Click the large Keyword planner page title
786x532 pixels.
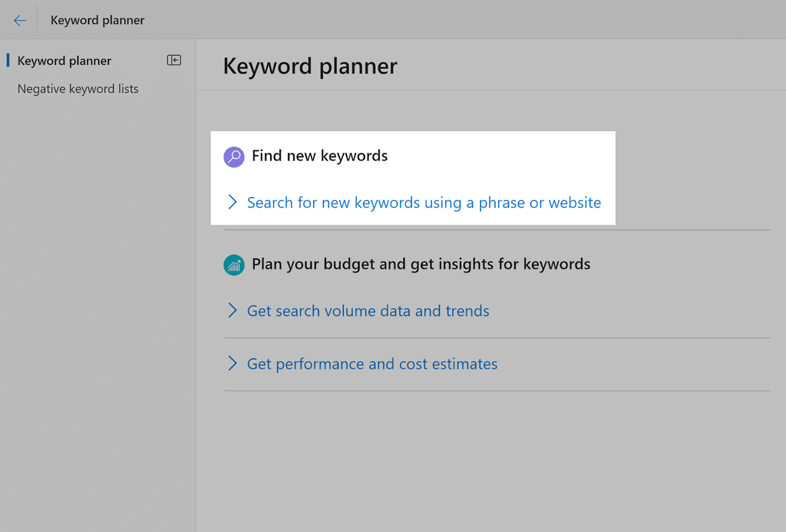[310, 66]
